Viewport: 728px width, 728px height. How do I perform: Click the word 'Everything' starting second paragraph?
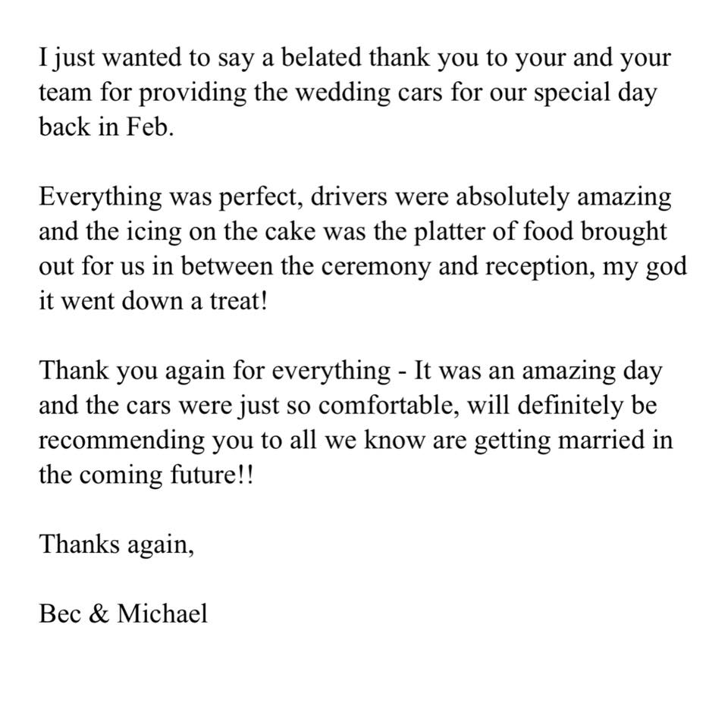coord(100,198)
